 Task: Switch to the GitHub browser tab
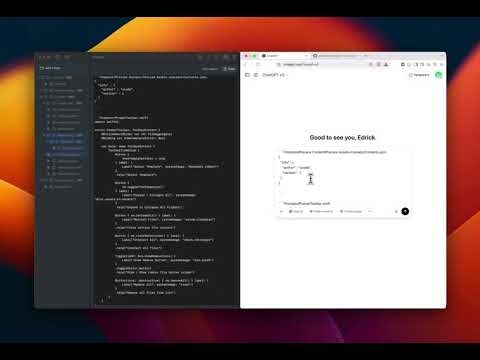pyautogui.click(x=340, y=56)
